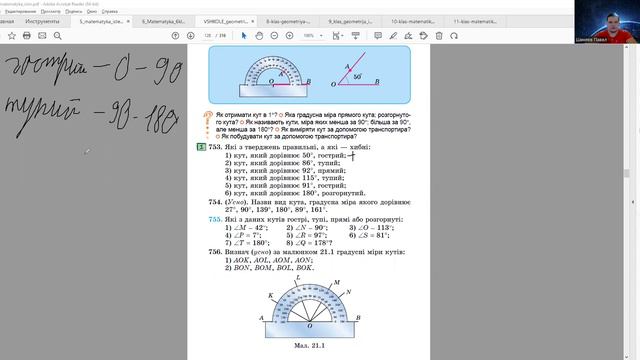Click exercise number 754 in the page

pyautogui.click(x=215, y=202)
